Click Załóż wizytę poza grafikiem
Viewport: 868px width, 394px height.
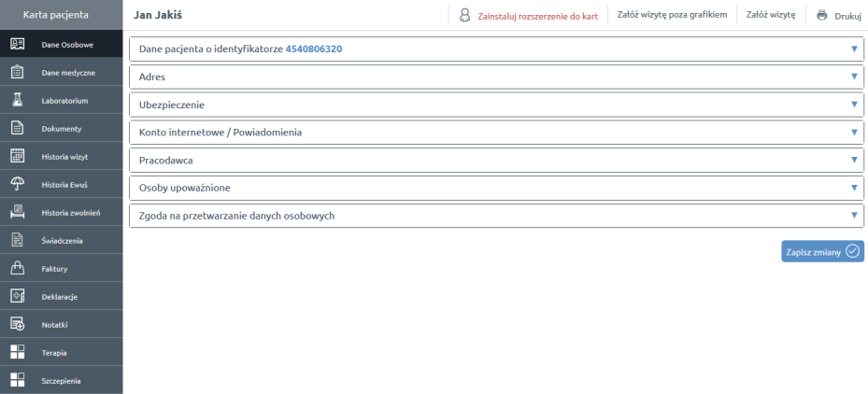click(x=672, y=16)
